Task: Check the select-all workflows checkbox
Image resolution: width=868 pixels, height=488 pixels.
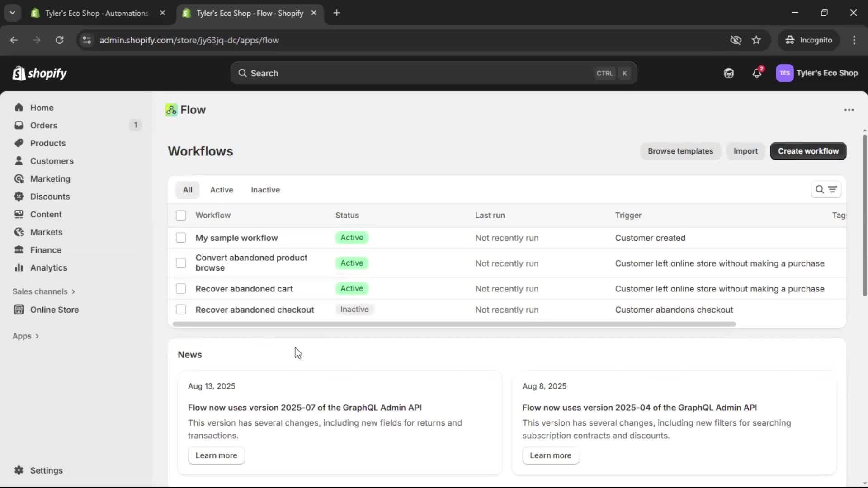Action: (x=181, y=216)
